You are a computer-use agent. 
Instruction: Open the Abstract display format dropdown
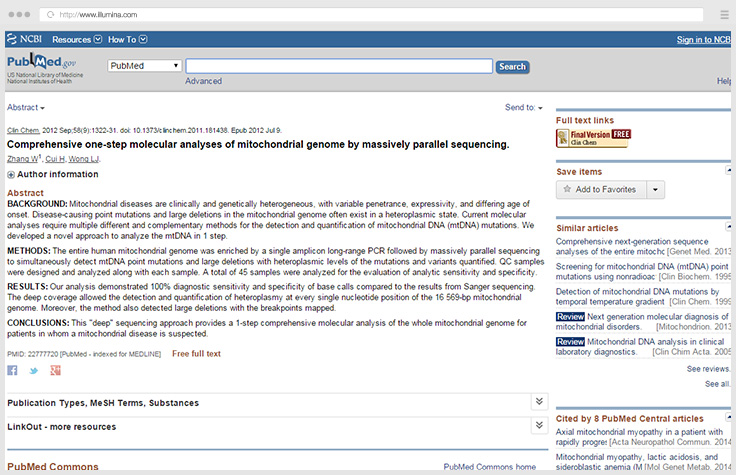[26, 107]
